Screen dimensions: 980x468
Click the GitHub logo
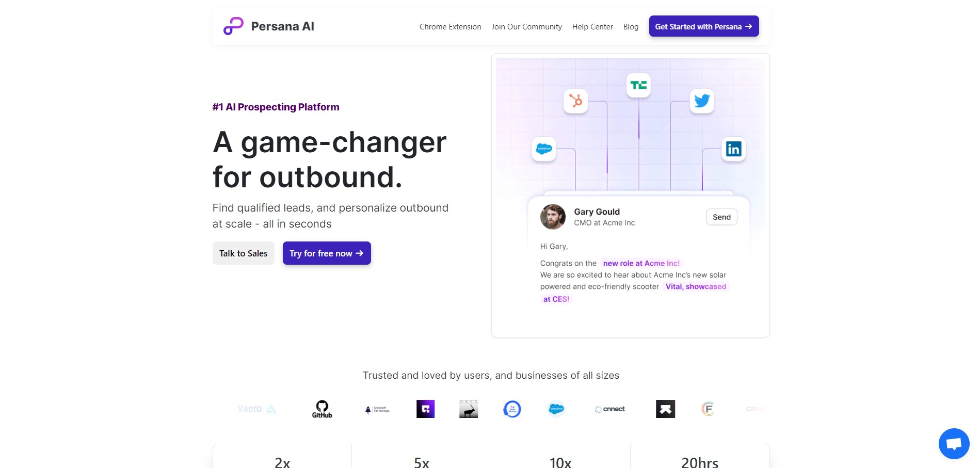[x=322, y=409]
